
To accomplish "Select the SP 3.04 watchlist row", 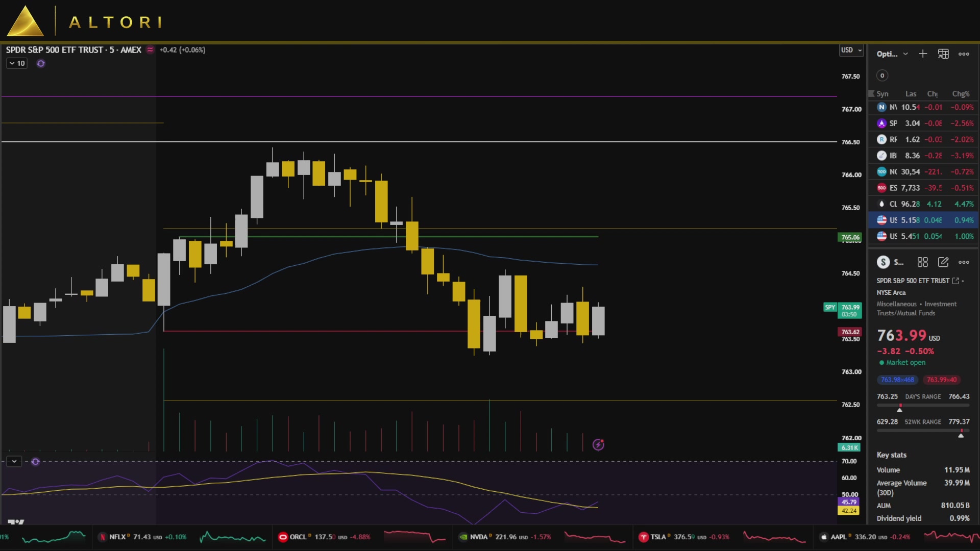I will pos(923,123).
